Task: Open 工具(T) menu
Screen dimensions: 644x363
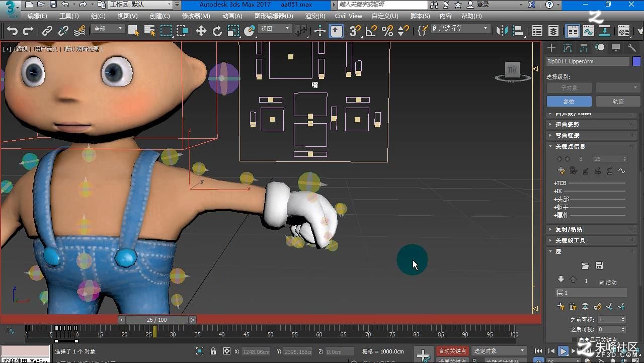Action: point(69,16)
